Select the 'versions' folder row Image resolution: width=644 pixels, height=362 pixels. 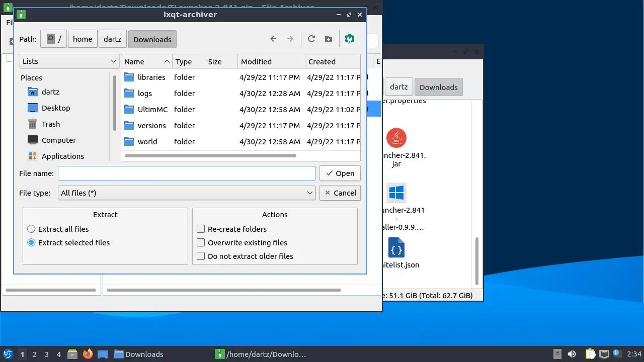coord(241,126)
